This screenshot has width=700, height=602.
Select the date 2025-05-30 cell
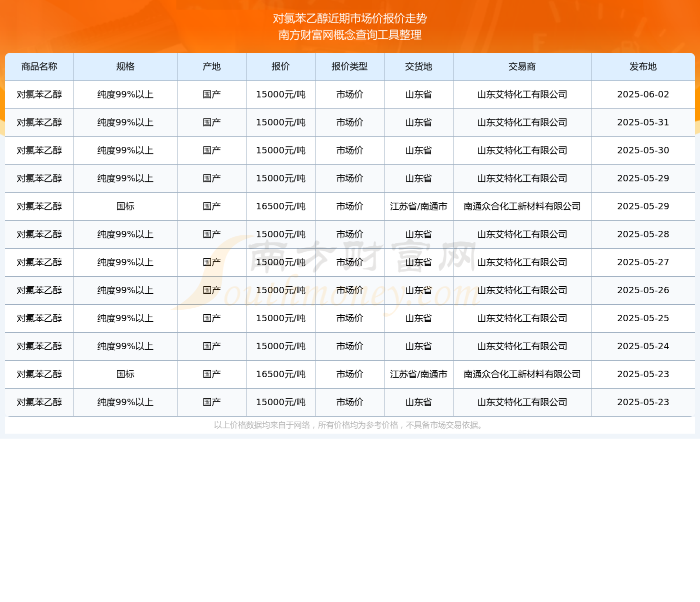pos(643,150)
